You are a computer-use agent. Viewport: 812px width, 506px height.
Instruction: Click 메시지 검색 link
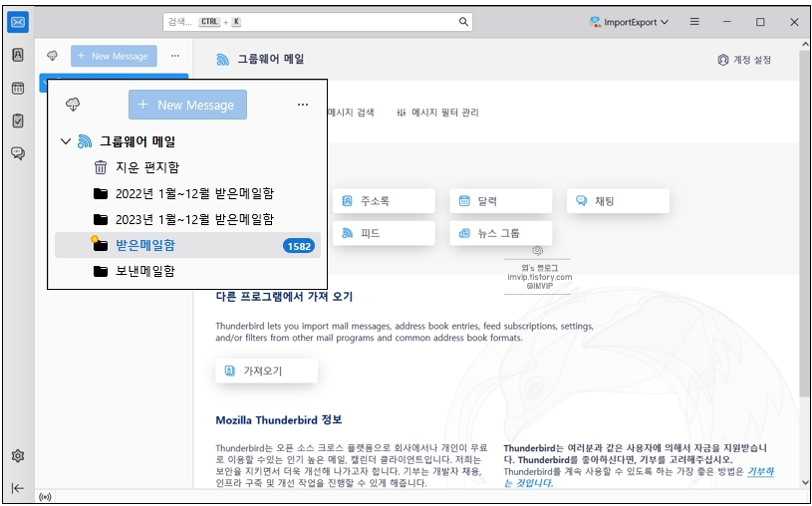coord(351,113)
